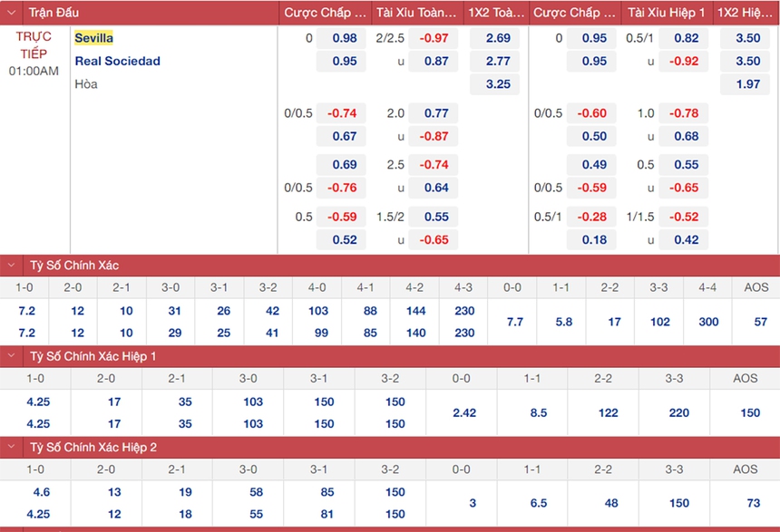Select Sevilla full-time handicap odds 0.98
The width and height of the screenshot is (780, 532).
[x=344, y=38]
